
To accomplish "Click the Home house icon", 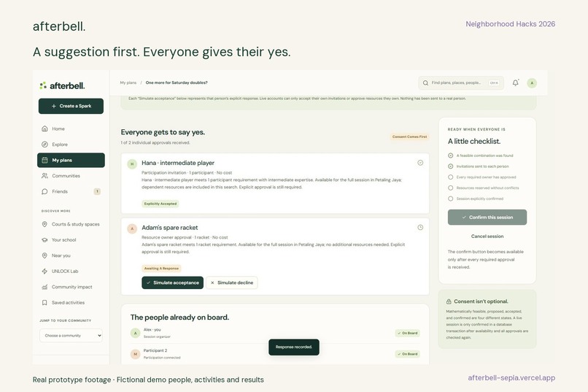I will click(x=45, y=128).
